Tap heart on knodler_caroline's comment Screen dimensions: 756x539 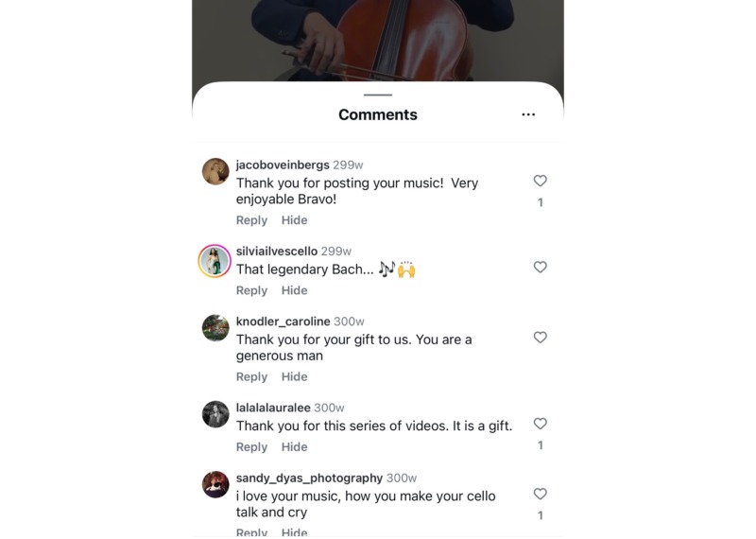[541, 338]
